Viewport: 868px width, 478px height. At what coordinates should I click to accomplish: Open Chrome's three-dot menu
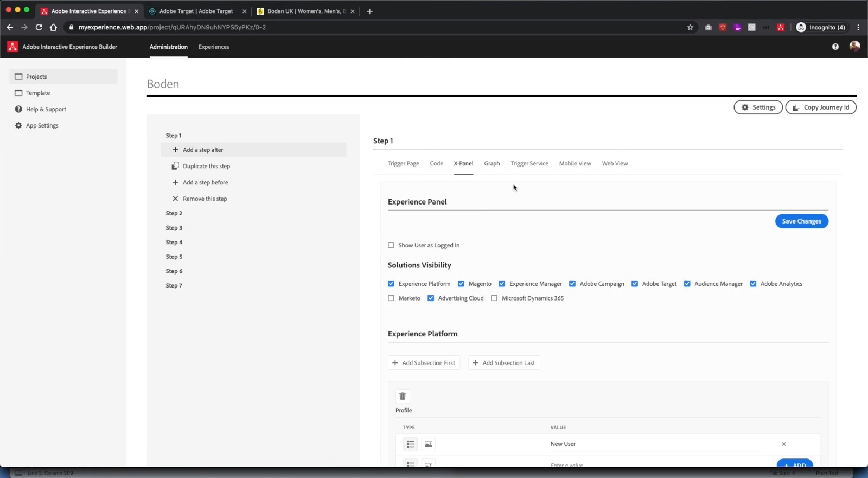tap(858, 27)
